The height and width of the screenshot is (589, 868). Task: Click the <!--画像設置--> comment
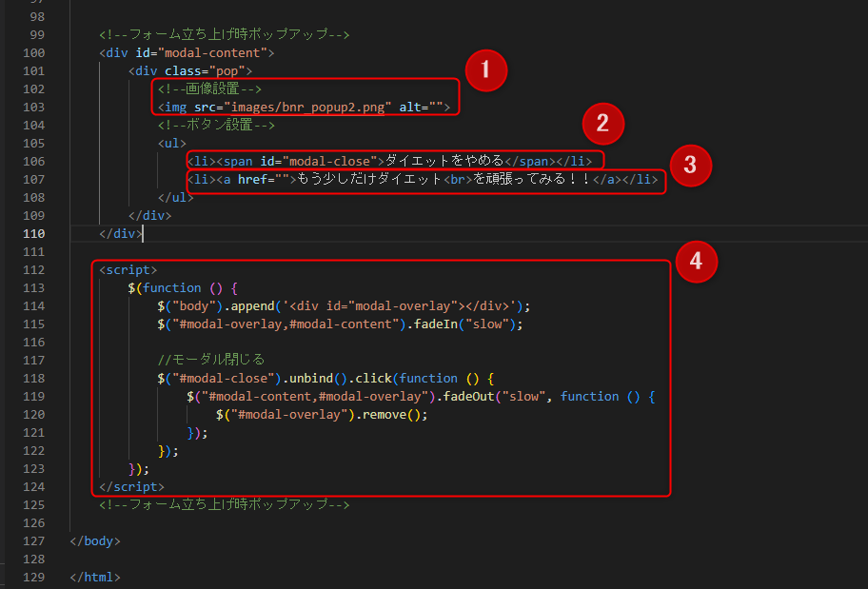click(x=209, y=88)
